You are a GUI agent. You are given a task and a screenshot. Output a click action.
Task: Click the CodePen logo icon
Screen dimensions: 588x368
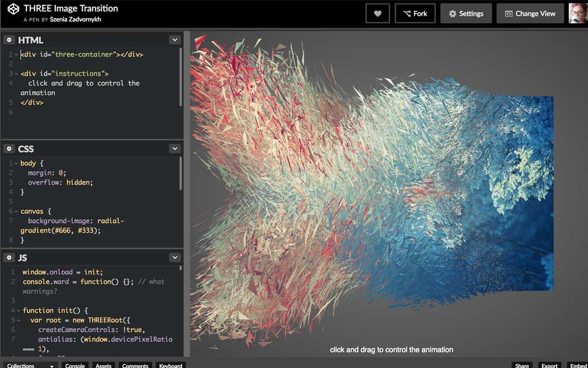pos(13,10)
